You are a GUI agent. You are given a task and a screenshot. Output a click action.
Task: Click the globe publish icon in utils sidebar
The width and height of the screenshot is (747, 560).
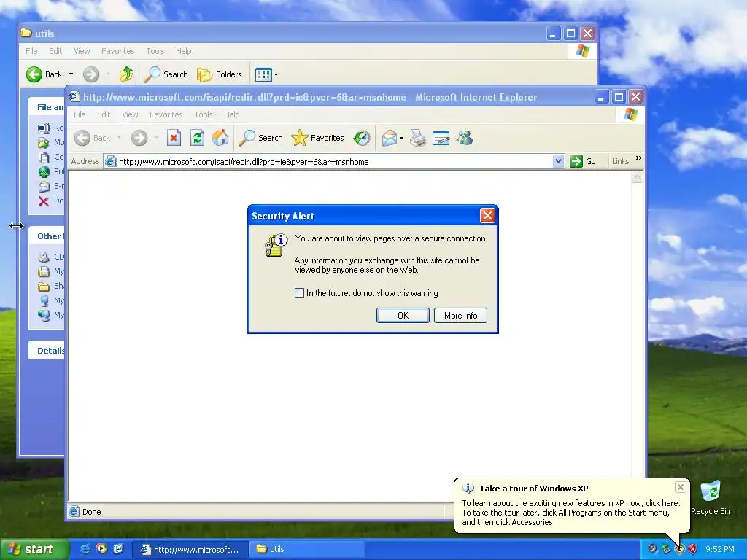pos(44,172)
